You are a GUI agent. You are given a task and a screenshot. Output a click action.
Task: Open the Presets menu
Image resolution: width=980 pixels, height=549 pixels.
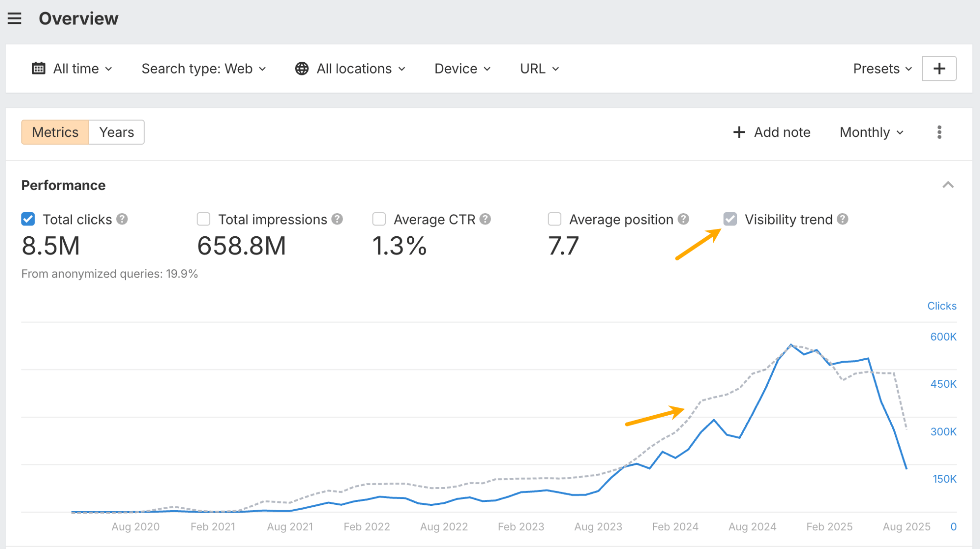tap(882, 69)
